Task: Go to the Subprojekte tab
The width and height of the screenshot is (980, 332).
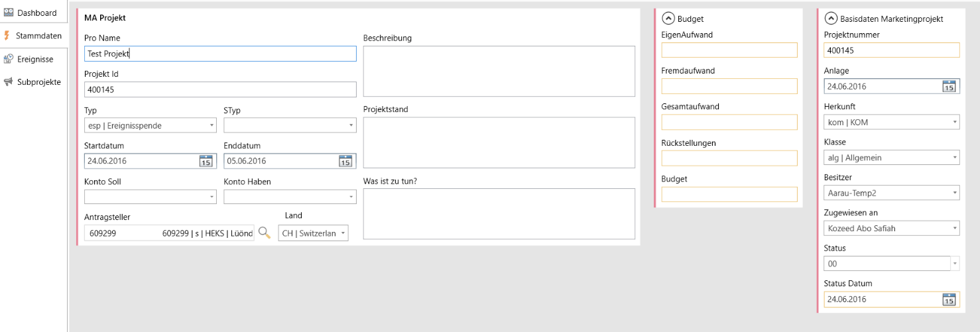Action: tap(33, 82)
